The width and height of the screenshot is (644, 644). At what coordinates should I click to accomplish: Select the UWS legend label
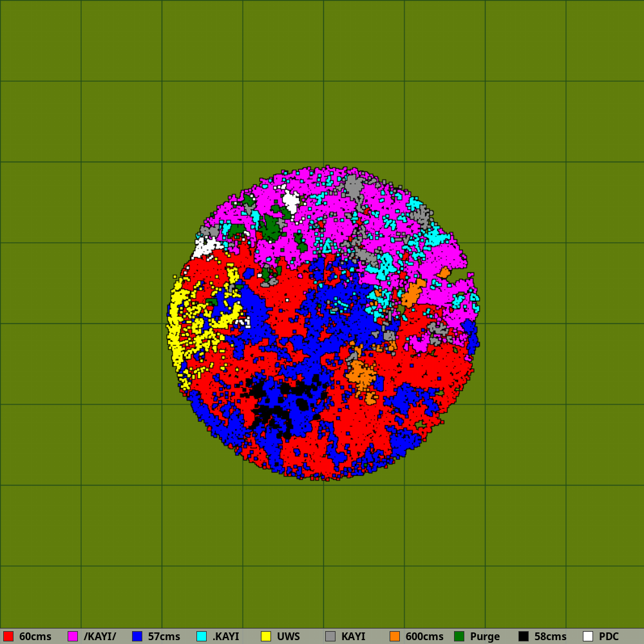coord(289,637)
